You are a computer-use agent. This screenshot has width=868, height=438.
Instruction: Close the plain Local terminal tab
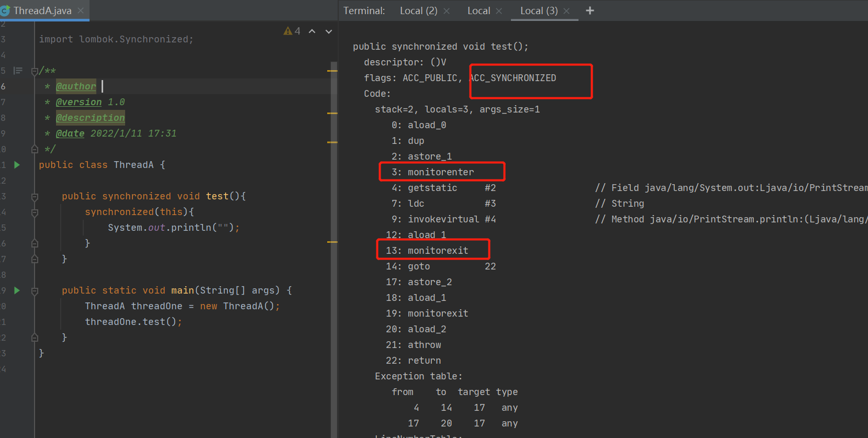pyautogui.click(x=499, y=11)
